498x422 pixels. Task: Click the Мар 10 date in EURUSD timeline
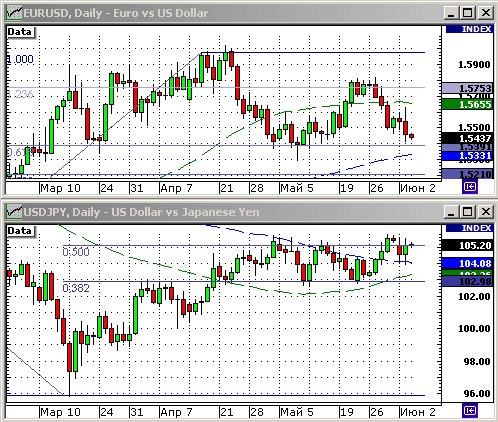click(60, 188)
